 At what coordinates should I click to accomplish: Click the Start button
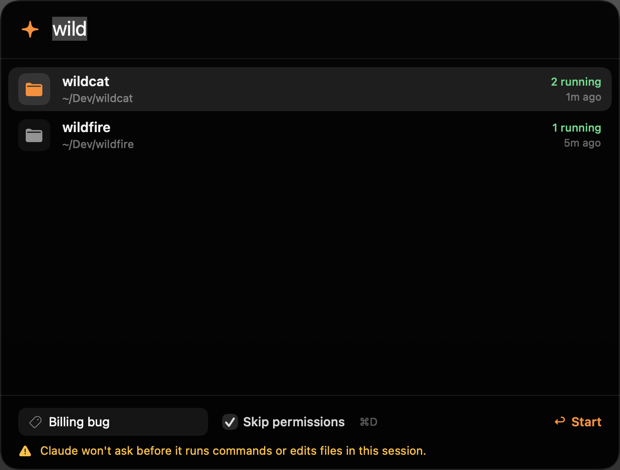(x=578, y=422)
